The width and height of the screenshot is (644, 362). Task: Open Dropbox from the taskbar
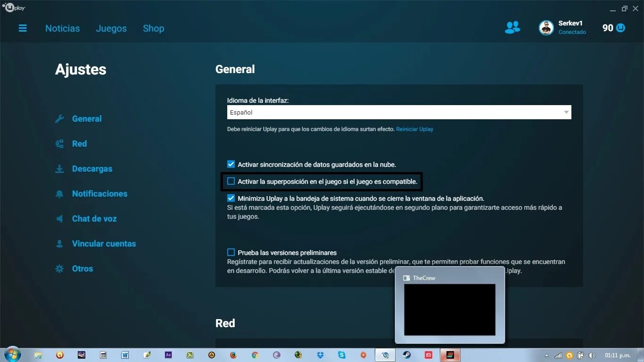click(x=320, y=355)
